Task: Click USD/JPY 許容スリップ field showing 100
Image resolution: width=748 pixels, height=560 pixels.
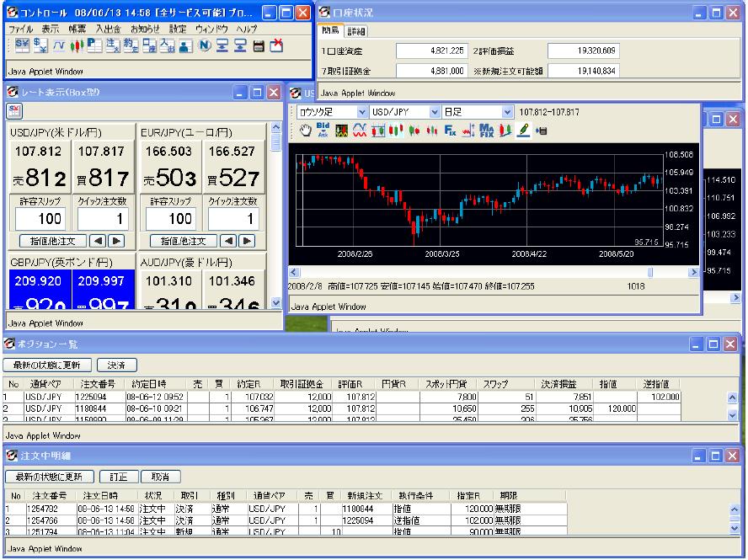Action: 40,219
